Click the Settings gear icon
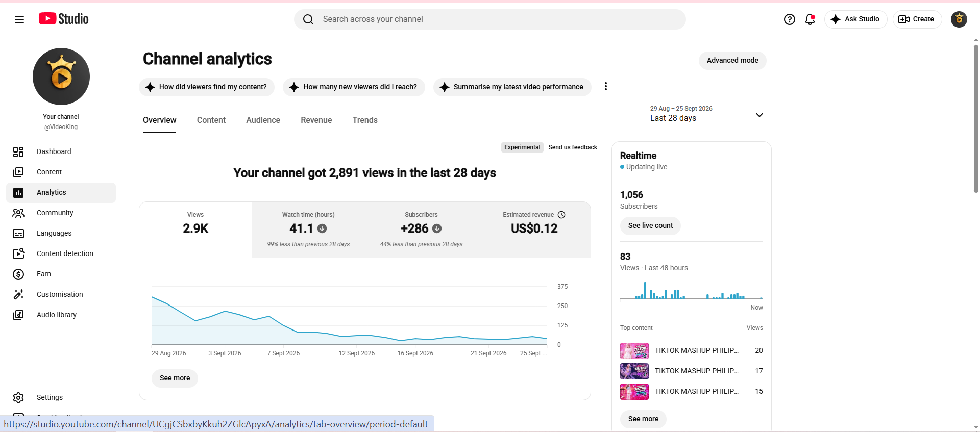The height and width of the screenshot is (432, 980). (18, 398)
